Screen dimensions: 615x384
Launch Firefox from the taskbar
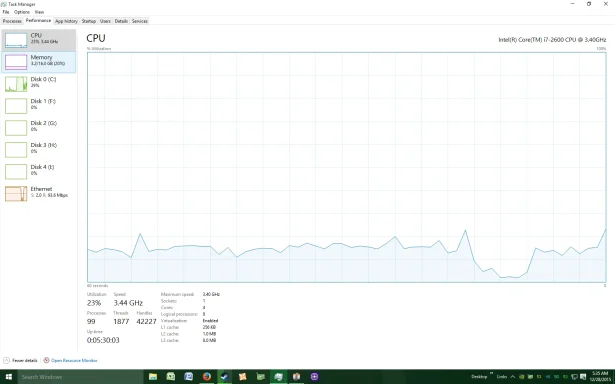(x=207, y=377)
